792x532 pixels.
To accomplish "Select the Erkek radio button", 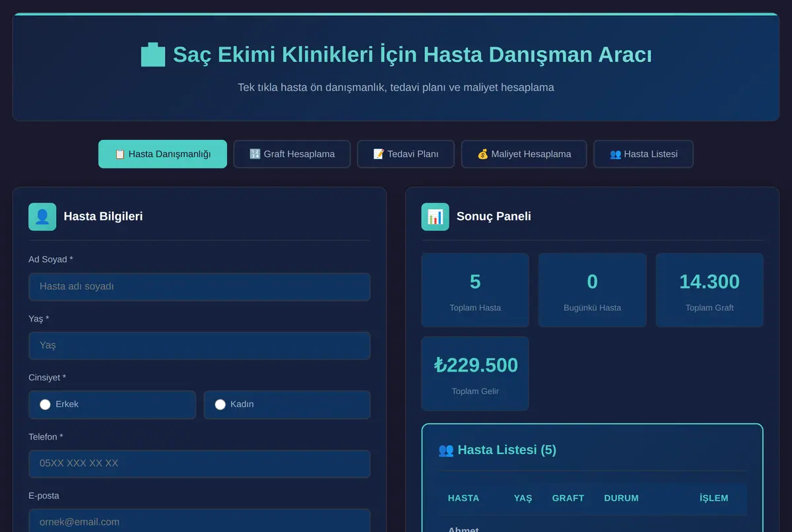I will [x=45, y=405].
